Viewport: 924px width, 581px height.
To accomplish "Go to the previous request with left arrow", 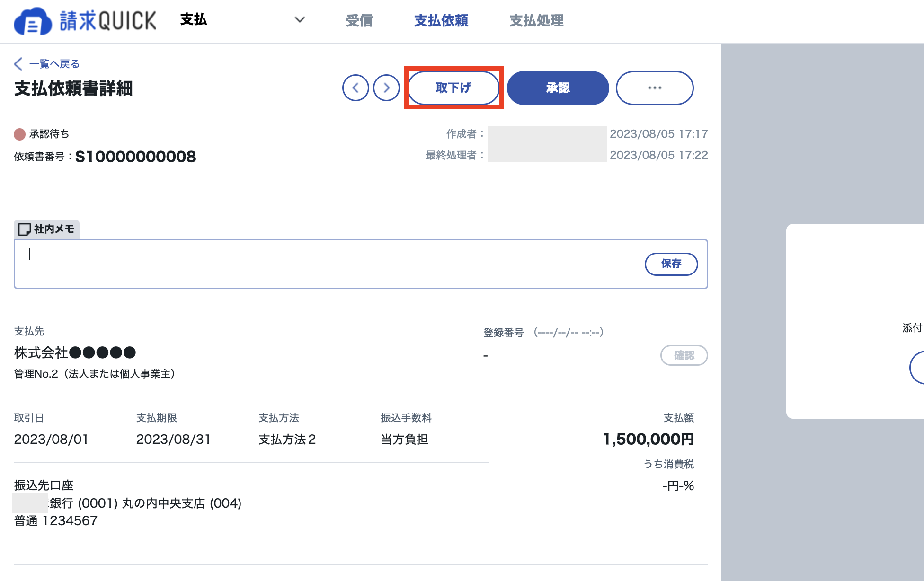I will pyautogui.click(x=355, y=88).
